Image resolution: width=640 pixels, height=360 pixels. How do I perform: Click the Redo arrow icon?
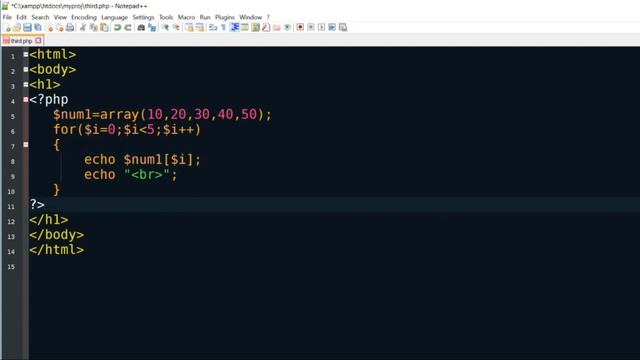point(128,27)
